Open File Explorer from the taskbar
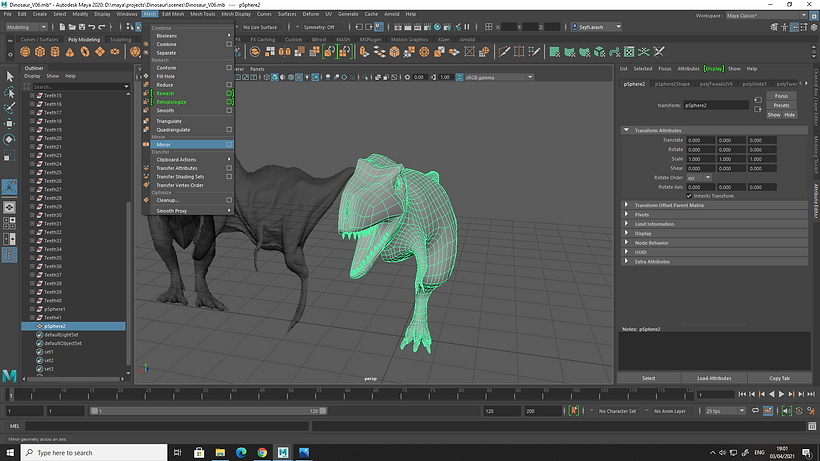 point(220,453)
